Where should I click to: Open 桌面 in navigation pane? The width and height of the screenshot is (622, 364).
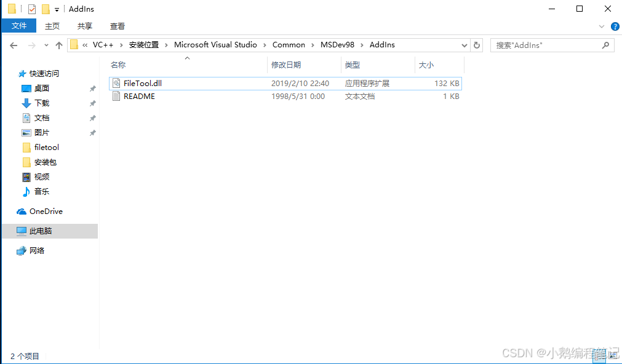(42, 89)
